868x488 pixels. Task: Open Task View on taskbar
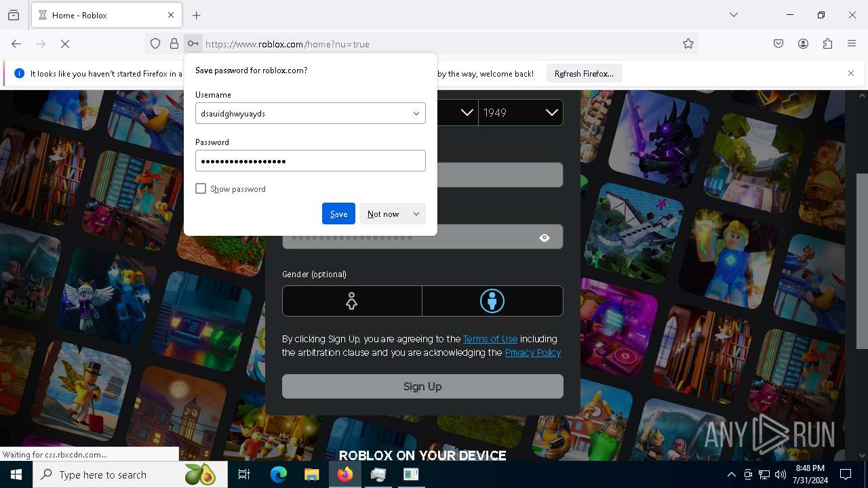[x=244, y=474]
